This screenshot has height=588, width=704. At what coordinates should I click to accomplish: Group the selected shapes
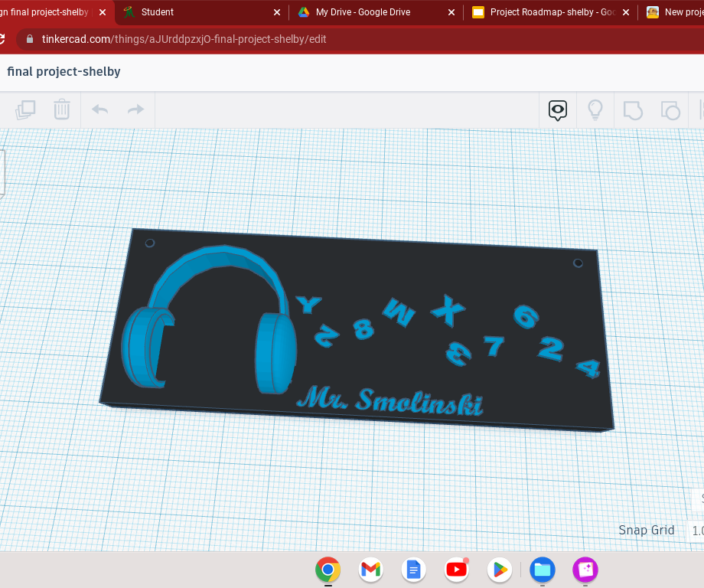pos(633,109)
